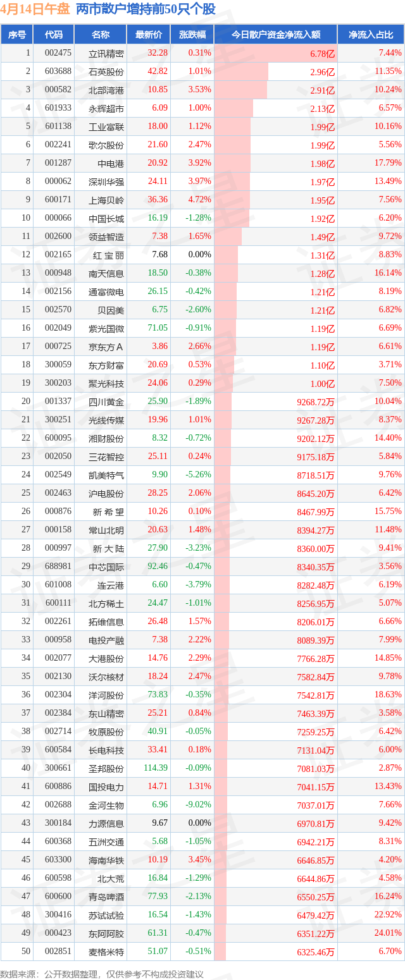Select stock code 002714
This screenshot has height=980, width=405.
(x=58, y=732)
